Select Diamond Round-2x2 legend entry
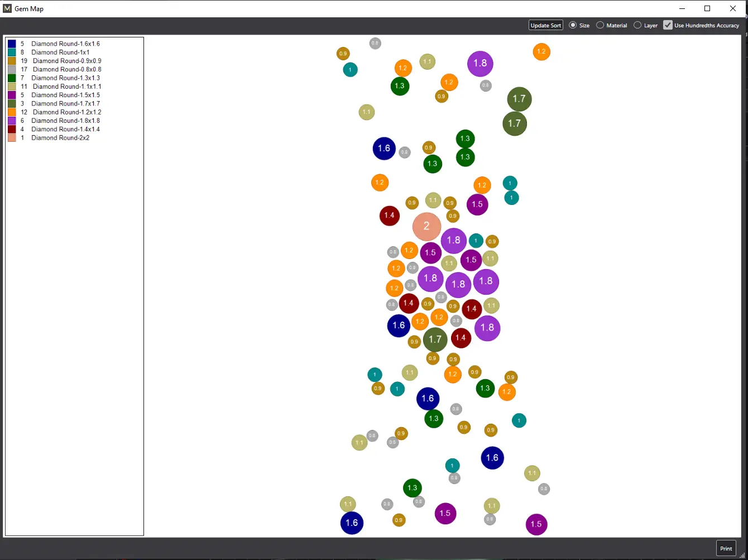Viewport: 748px width, 560px height. [x=60, y=138]
